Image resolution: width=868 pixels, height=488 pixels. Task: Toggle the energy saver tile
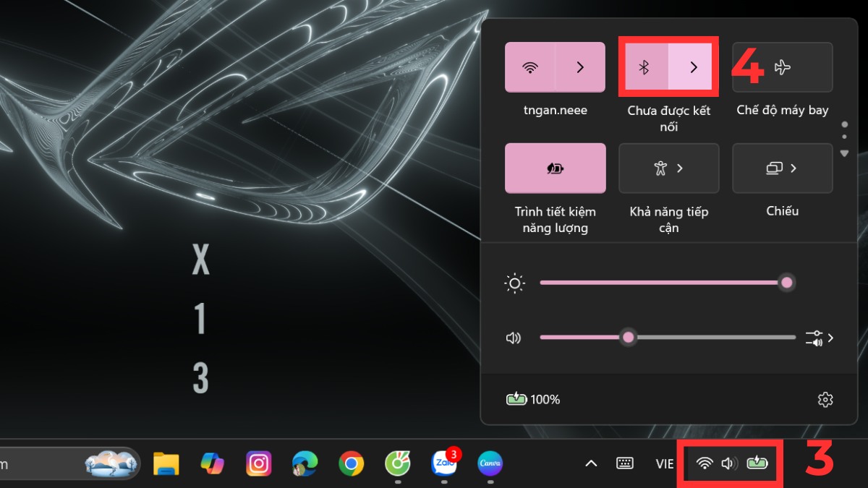click(555, 168)
